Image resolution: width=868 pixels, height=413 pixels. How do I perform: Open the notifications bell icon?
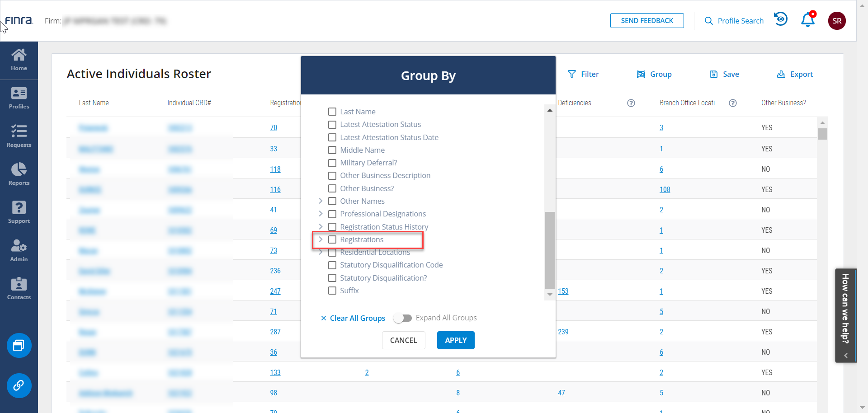(807, 20)
